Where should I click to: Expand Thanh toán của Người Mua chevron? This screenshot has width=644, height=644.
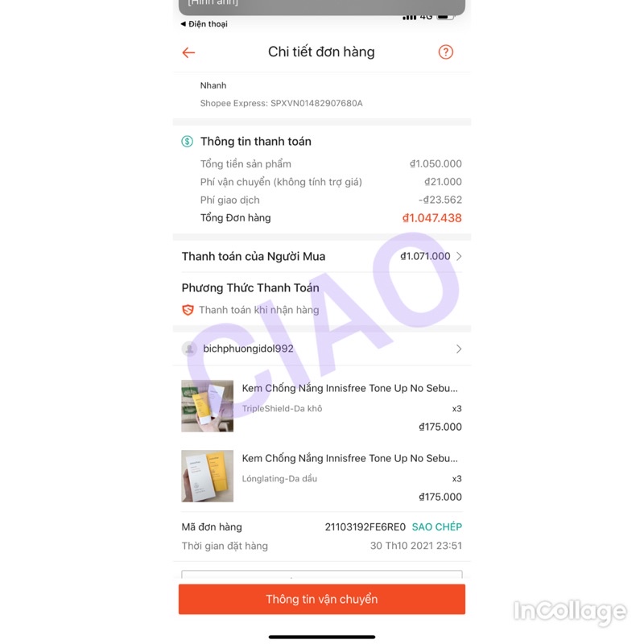point(459,256)
